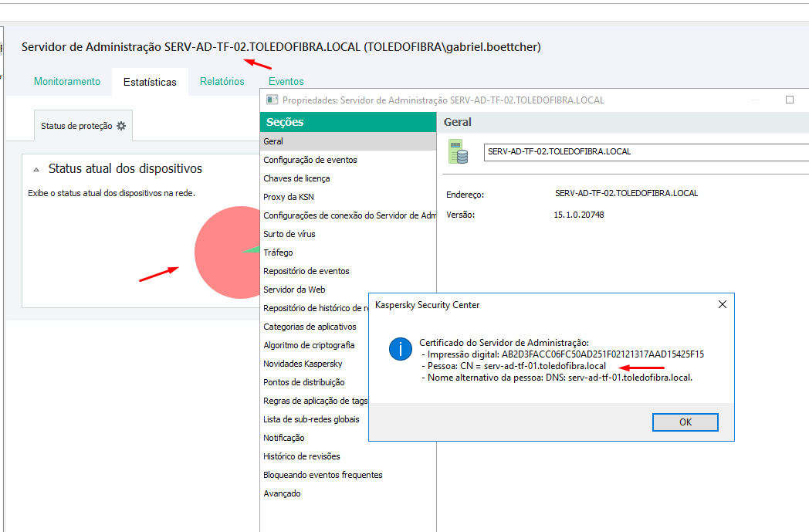
Task: Click the gear icon beside Status de proteção
Action: 121,125
